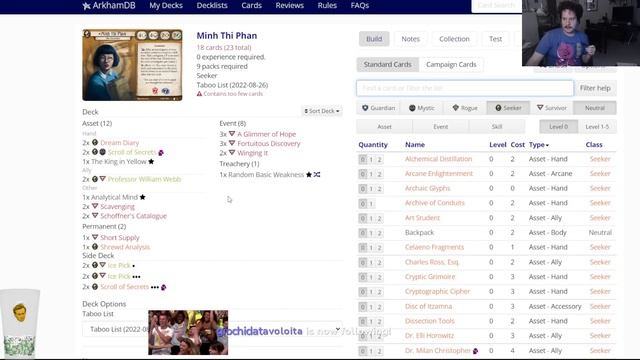Sort card table by Cost column

pyautogui.click(x=518, y=144)
